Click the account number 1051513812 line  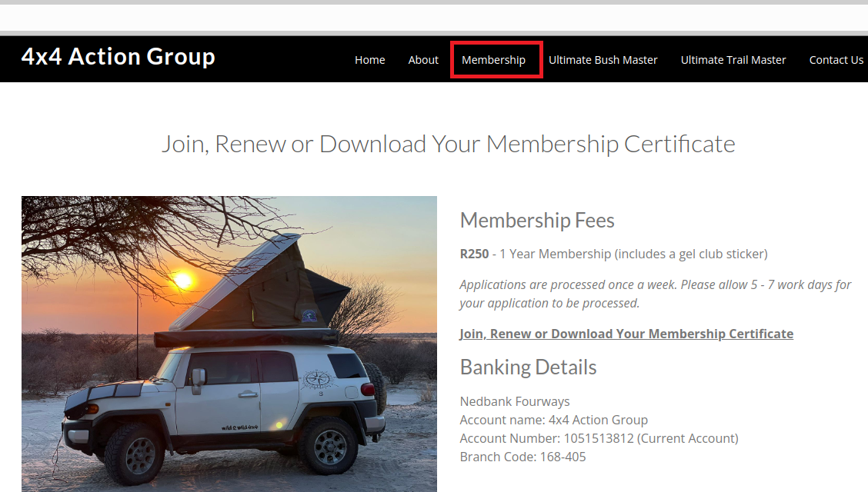point(599,438)
